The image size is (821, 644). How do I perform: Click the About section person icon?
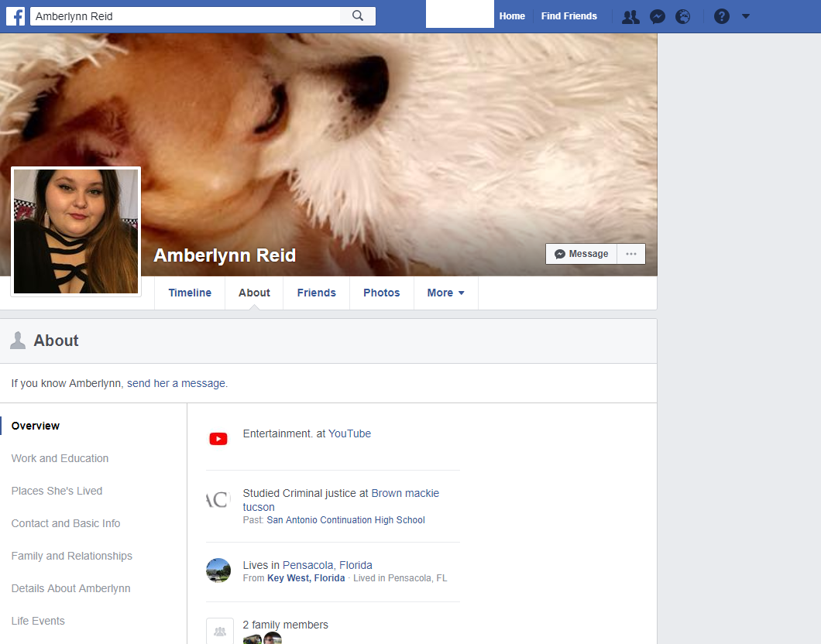point(18,340)
